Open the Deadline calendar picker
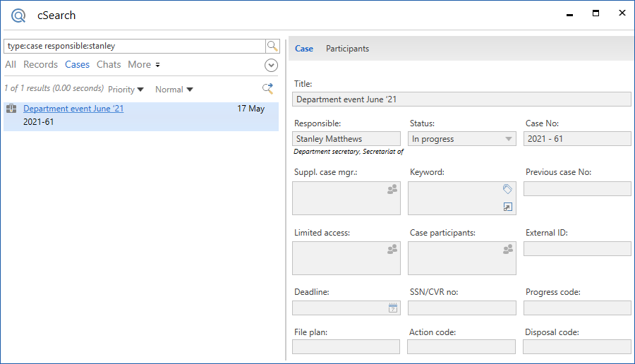The image size is (635, 364). tap(393, 308)
